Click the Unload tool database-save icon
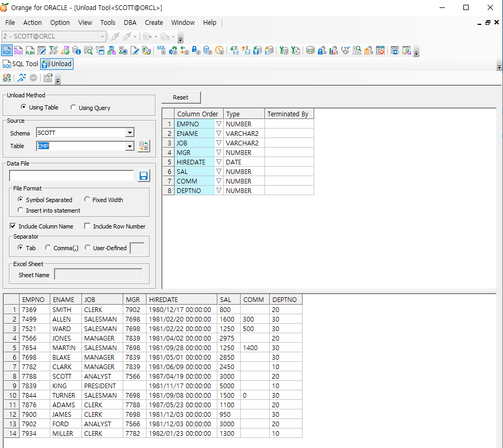Screen dimensions: 503x448 258,50
